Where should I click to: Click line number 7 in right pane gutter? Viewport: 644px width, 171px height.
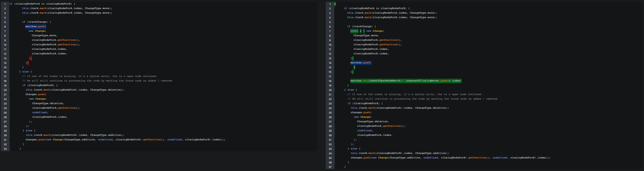coord(330,31)
